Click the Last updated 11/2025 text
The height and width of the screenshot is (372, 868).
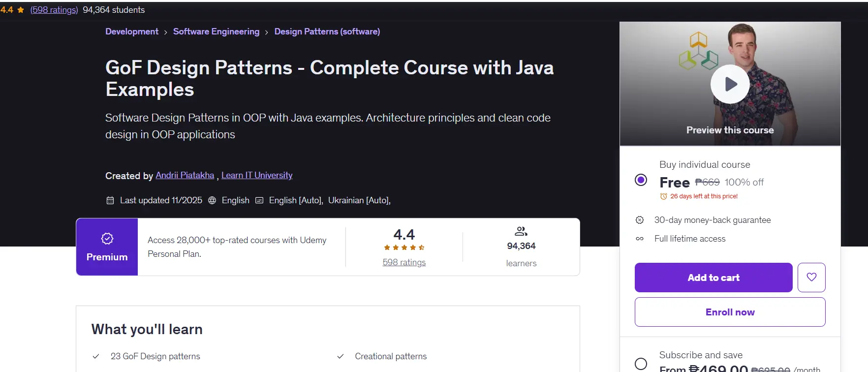click(x=161, y=200)
